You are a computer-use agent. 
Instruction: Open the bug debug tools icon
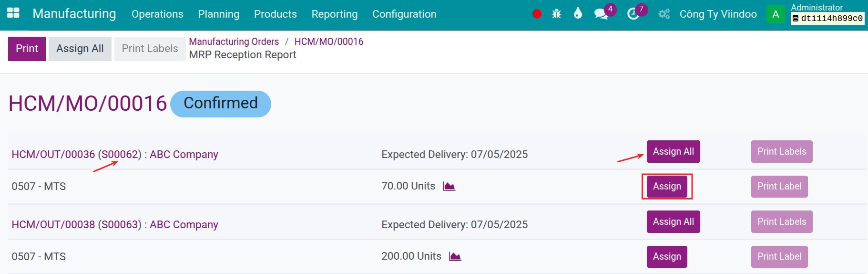tap(556, 14)
